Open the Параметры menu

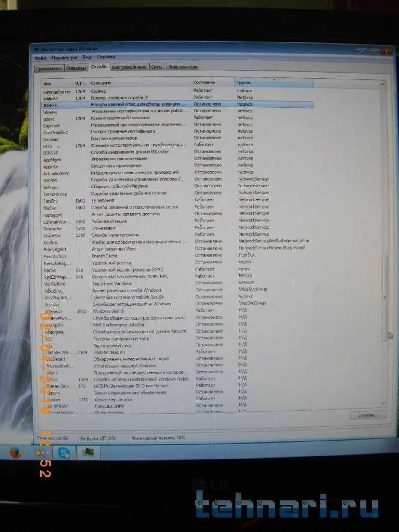pyautogui.click(x=64, y=57)
